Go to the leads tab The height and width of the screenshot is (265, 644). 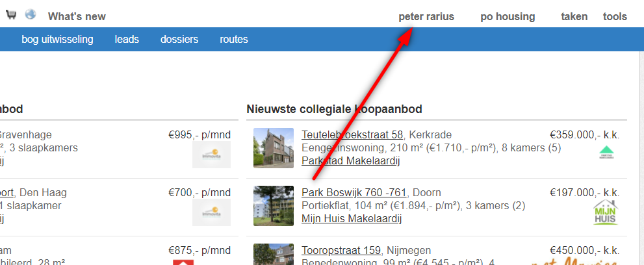[127, 40]
